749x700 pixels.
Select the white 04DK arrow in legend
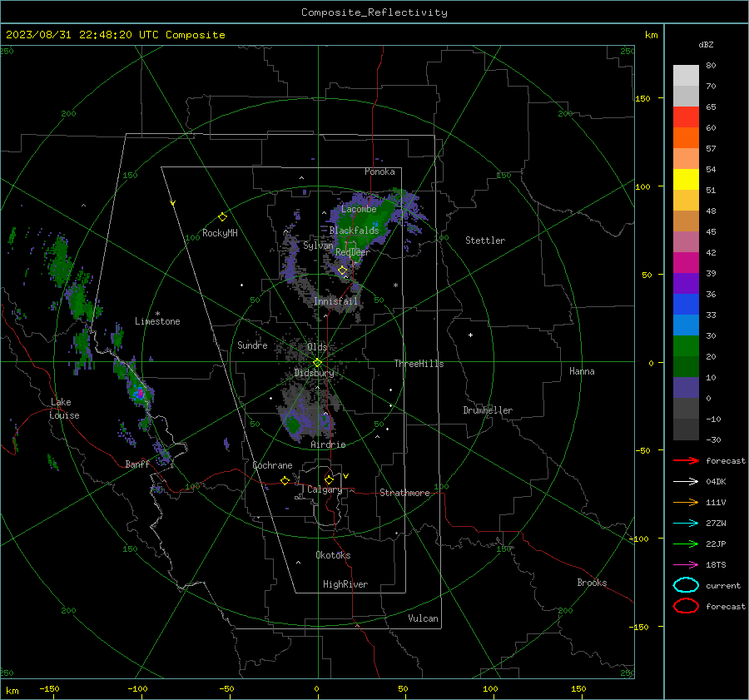click(686, 481)
